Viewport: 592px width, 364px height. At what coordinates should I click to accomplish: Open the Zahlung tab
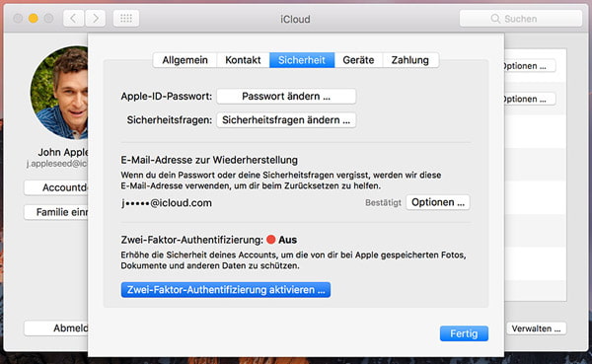pos(410,60)
